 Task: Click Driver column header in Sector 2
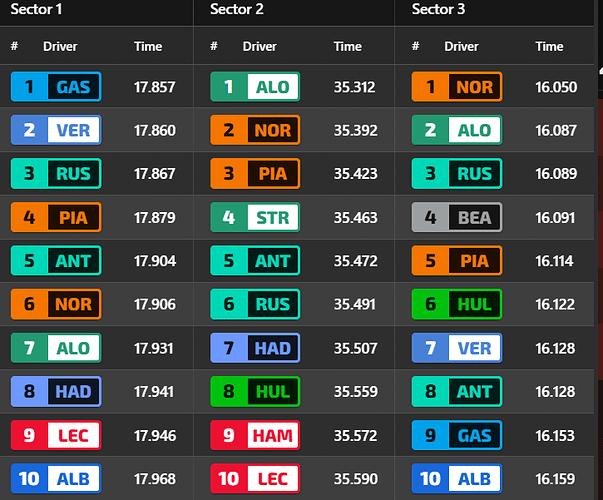point(260,47)
